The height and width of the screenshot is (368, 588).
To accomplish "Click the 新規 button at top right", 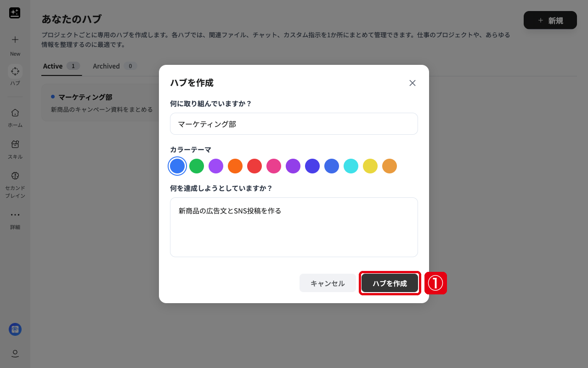I will pyautogui.click(x=550, y=20).
